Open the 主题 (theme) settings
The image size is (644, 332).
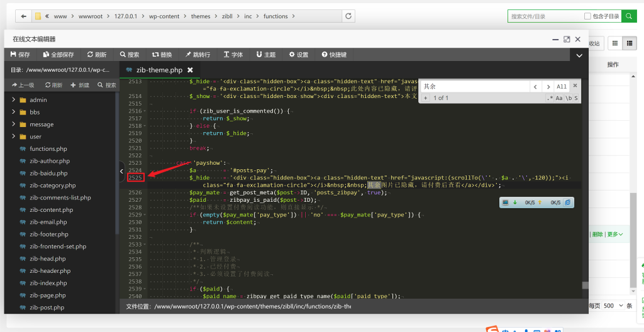(265, 55)
